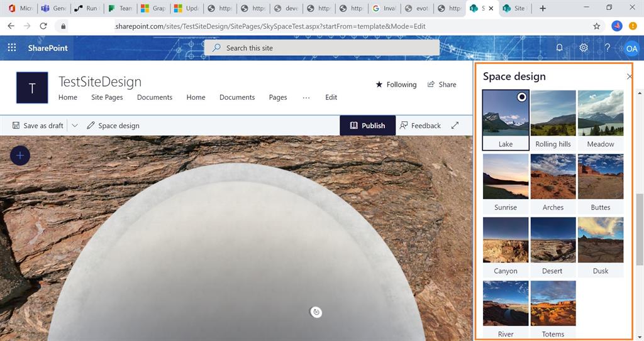Click the Edit navigation link
Image resolution: width=644 pixels, height=341 pixels.
[331, 97]
